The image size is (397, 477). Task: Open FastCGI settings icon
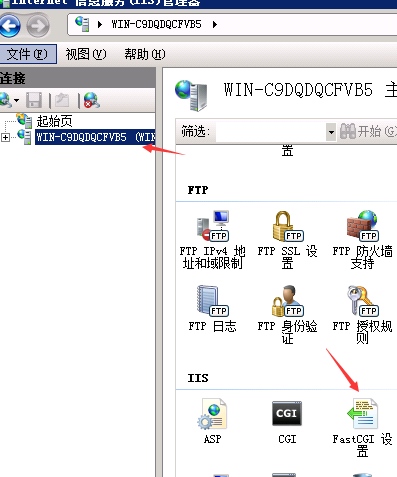coord(362,414)
